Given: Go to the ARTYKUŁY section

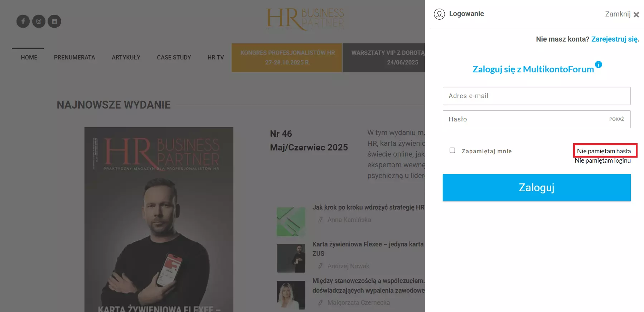Looking at the screenshot, I should [x=126, y=57].
